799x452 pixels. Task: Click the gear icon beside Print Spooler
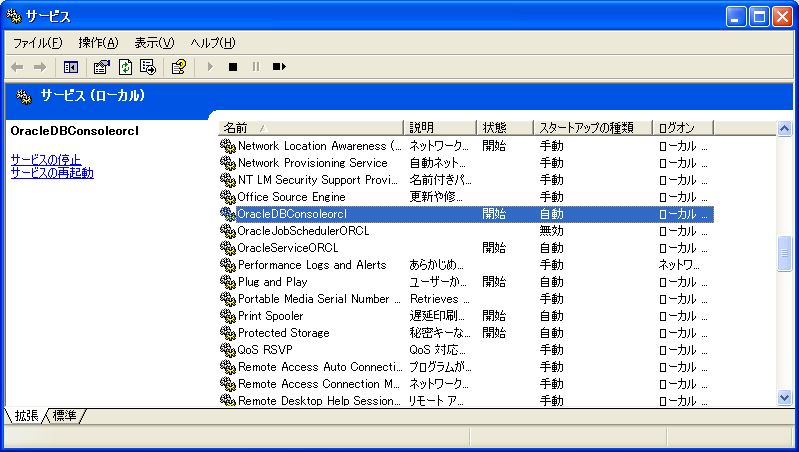pos(227,316)
